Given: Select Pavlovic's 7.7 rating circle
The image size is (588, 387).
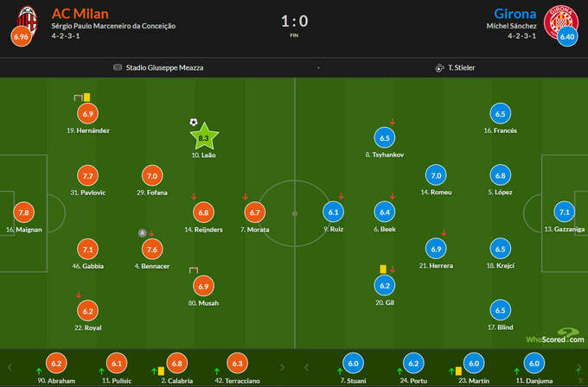Looking at the screenshot, I should pos(87,175).
